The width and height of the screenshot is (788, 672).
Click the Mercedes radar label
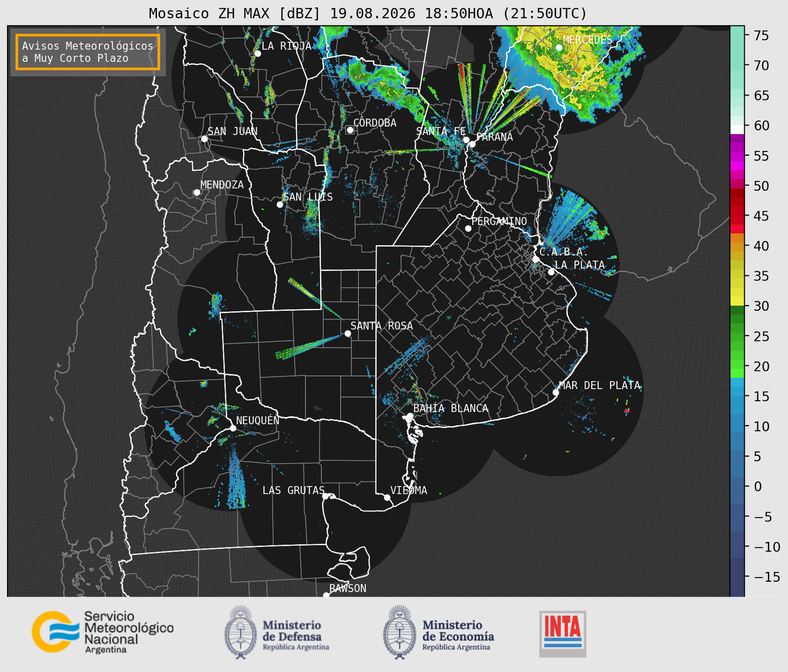[588, 40]
